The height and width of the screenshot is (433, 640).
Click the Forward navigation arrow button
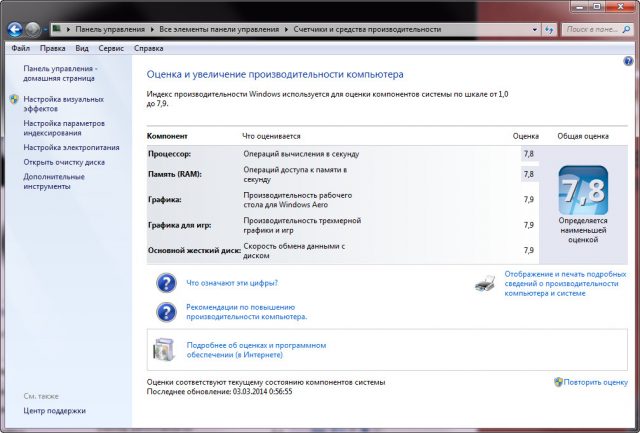[35, 29]
